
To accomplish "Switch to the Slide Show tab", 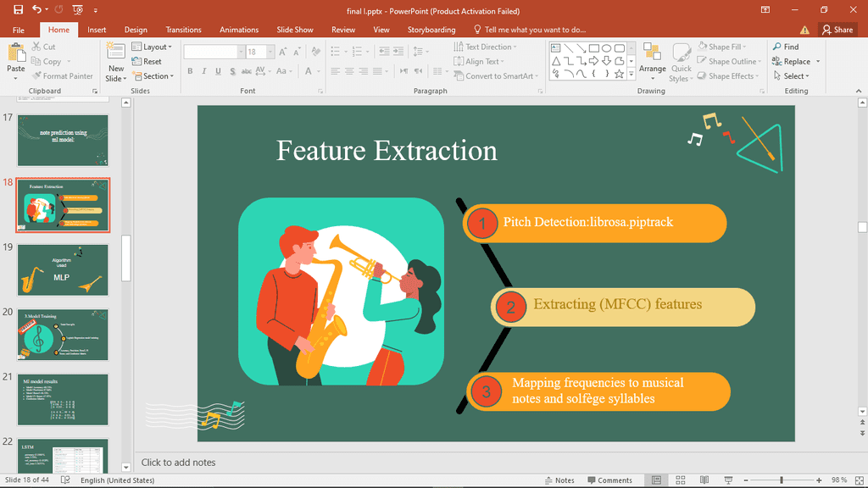I will (294, 30).
